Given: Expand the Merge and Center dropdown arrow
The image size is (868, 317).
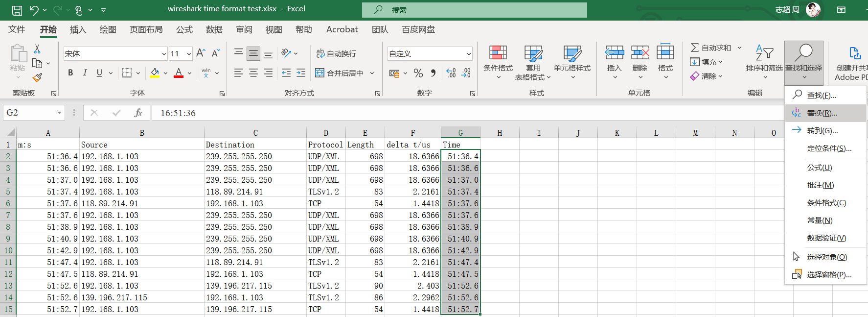Looking at the screenshot, I should (372, 73).
